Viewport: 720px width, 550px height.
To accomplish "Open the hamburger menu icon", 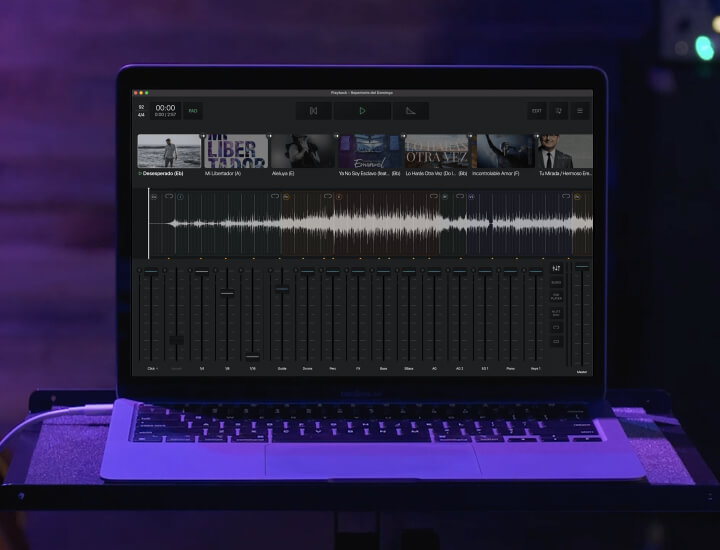I will tap(580, 111).
